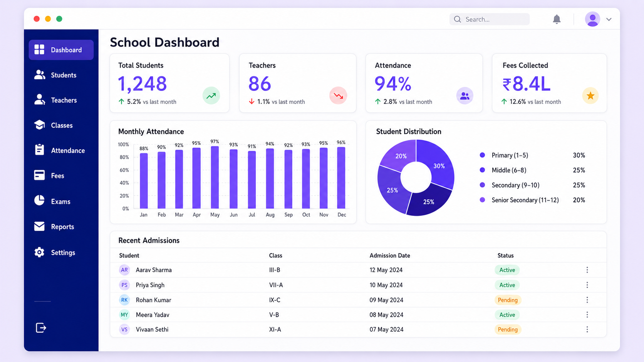Go to Teachers menu item
The height and width of the screenshot is (362, 644).
pyautogui.click(x=61, y=100)
